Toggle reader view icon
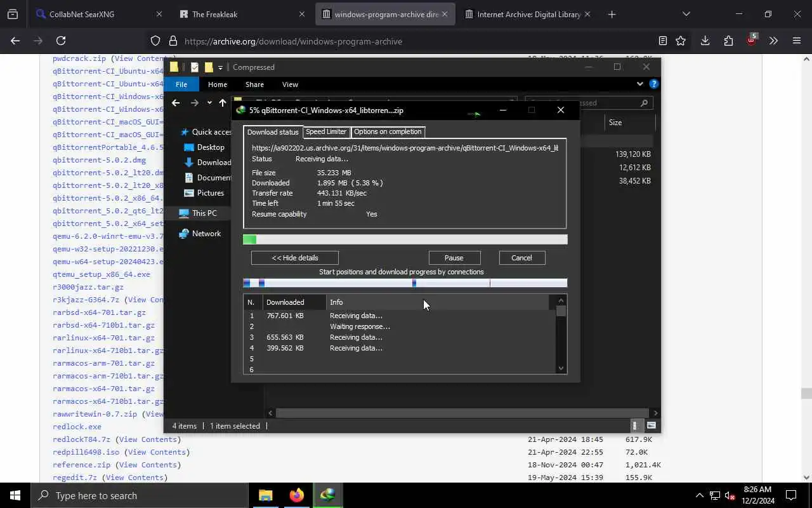This screenshot has width=812, height=508. tap(662, 41)
